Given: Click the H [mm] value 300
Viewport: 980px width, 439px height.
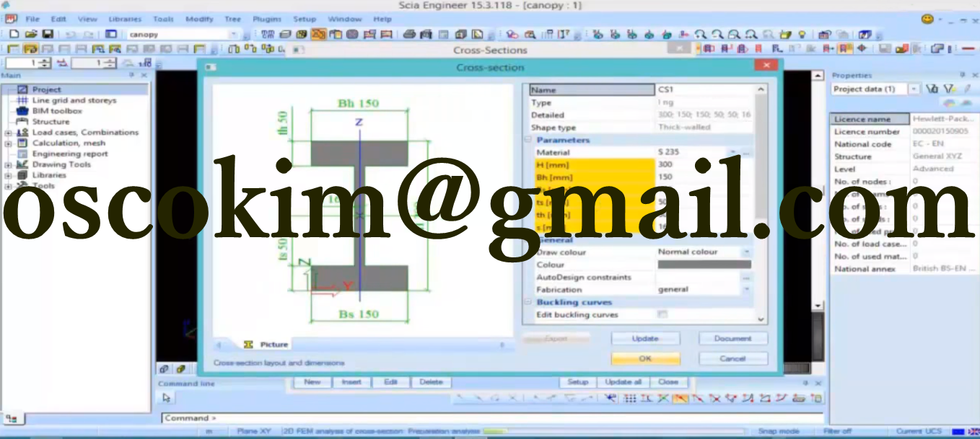Looking at the screenshot, I should tap(705, 164).
